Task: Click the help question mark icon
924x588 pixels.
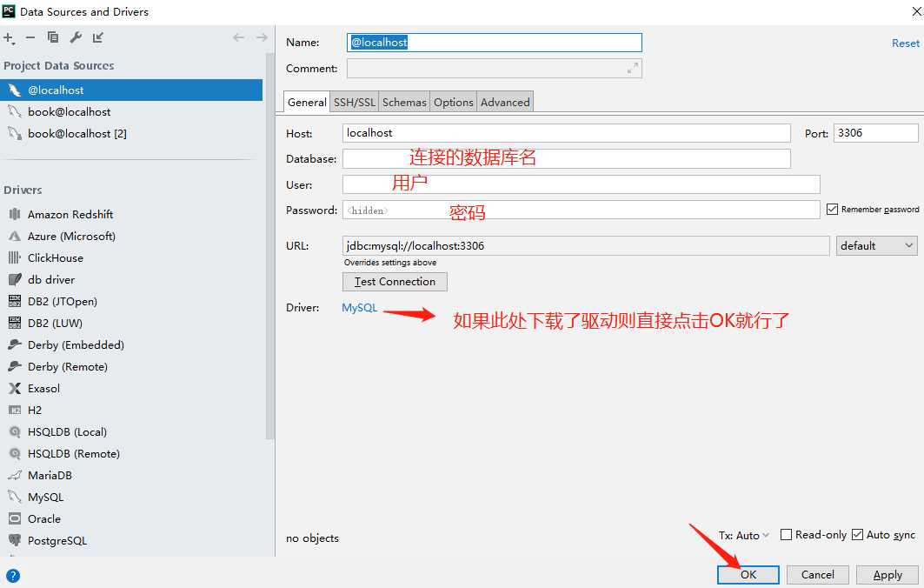Action: click(12, 575)
